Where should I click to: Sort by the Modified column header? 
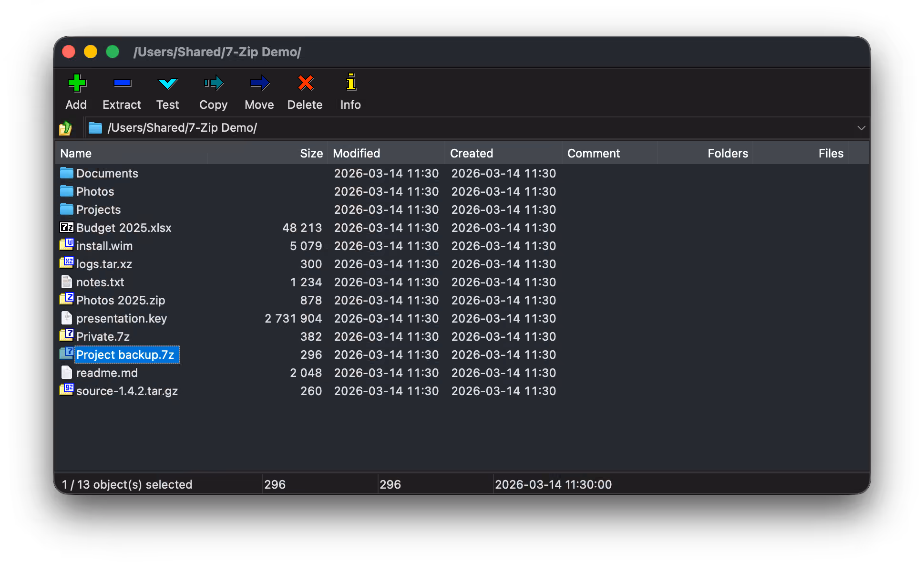click(386, 153)
